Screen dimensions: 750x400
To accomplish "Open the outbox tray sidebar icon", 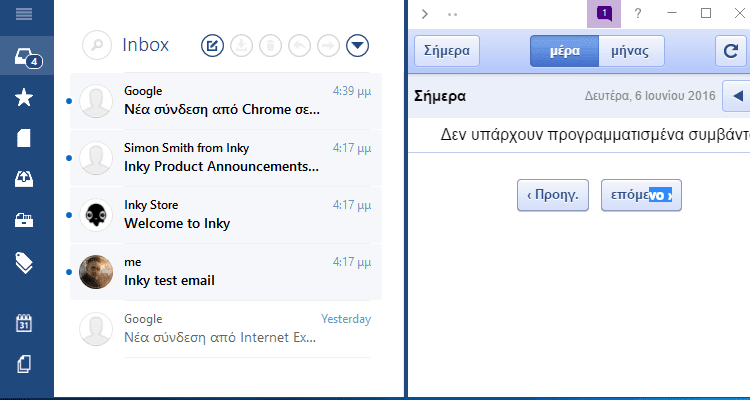I will pos(24,179).
